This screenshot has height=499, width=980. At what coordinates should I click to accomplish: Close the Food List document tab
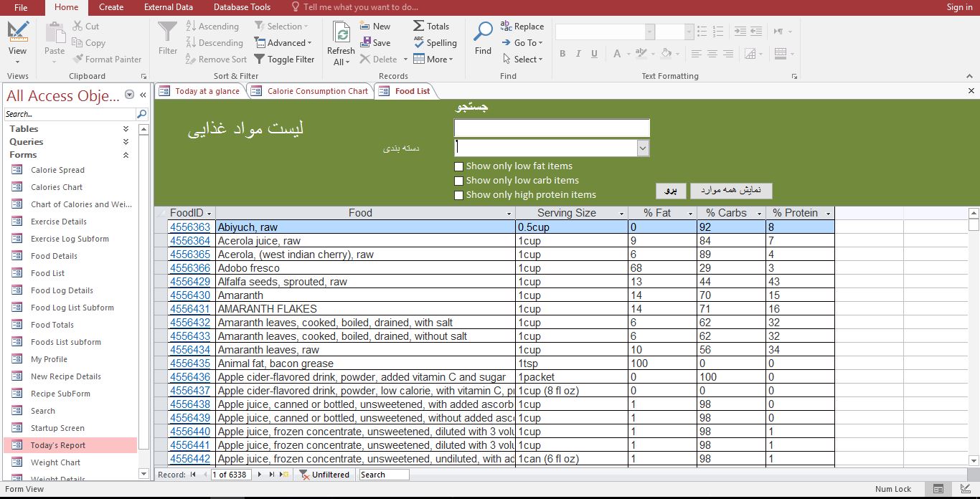tap(971, 91)
